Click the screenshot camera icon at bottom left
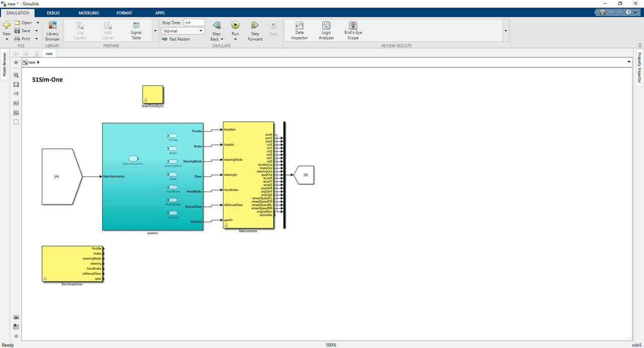The image size is (644, 348). click(16, 317)
